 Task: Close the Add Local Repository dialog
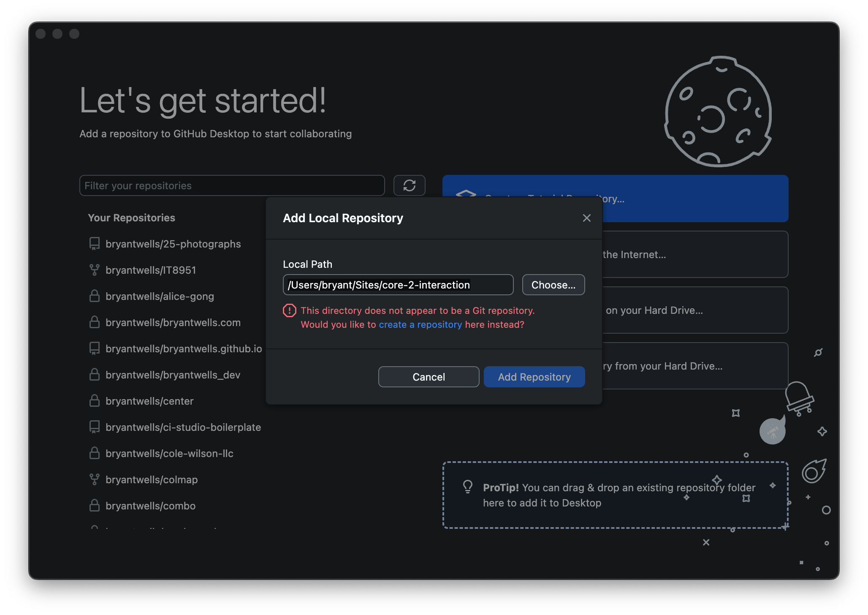point(586,218)
